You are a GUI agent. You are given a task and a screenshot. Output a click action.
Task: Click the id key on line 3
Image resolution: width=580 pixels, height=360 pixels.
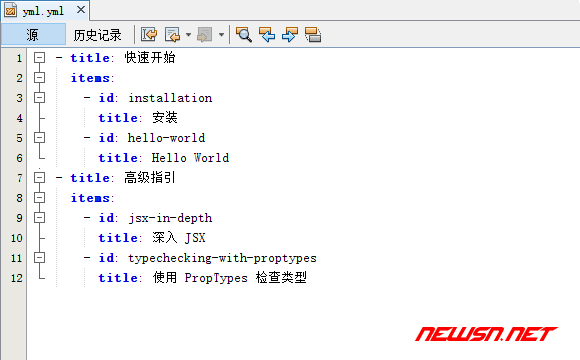(107, 98)
